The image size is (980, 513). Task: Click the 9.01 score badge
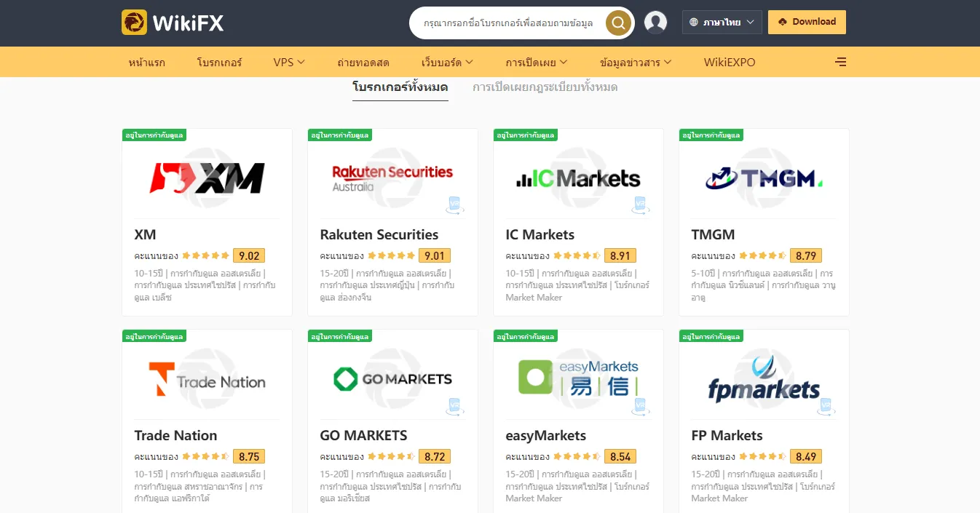point(435,255)
